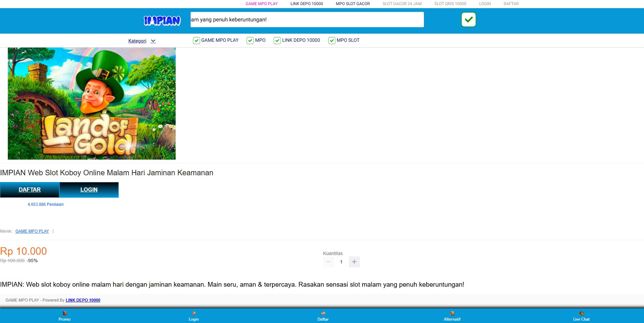Select DAFTAR in top menu
The height and width of the screenshot is (323, 644).
[x=511, y=4]
